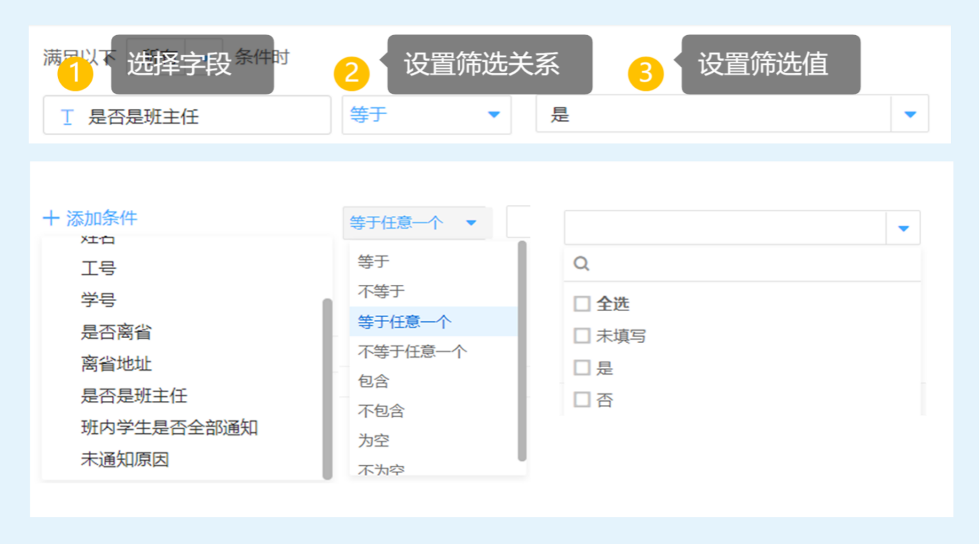Click the relation list vertical scrollbar
The height and width of the screenshot is (544, 980).
tap(521, 351)
